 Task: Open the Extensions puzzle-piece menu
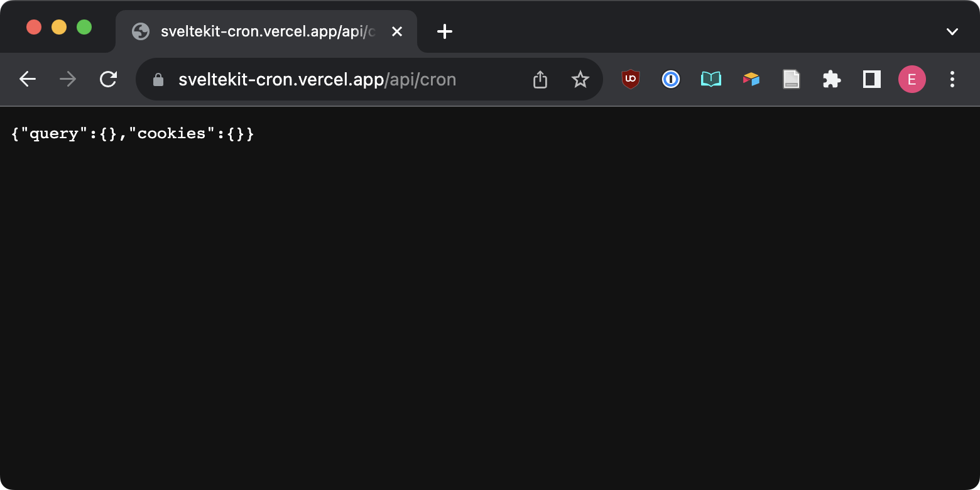(x=831, y=79)
